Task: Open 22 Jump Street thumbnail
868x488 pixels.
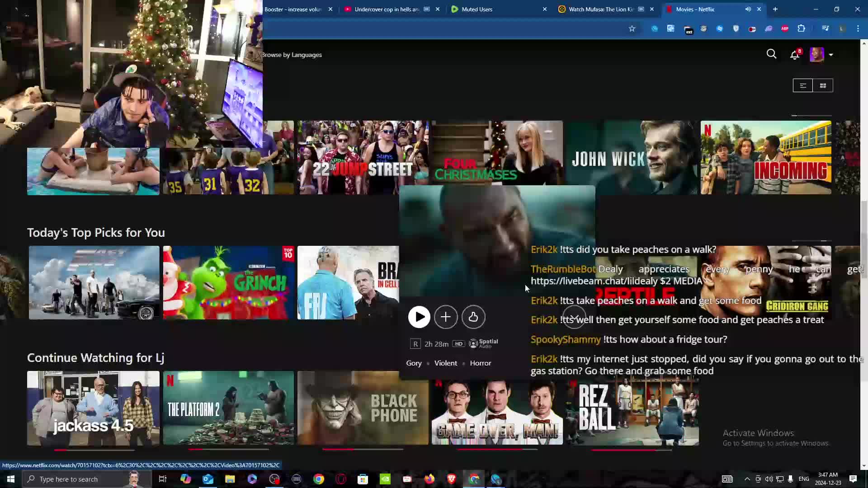Action: tap(363, 157)
